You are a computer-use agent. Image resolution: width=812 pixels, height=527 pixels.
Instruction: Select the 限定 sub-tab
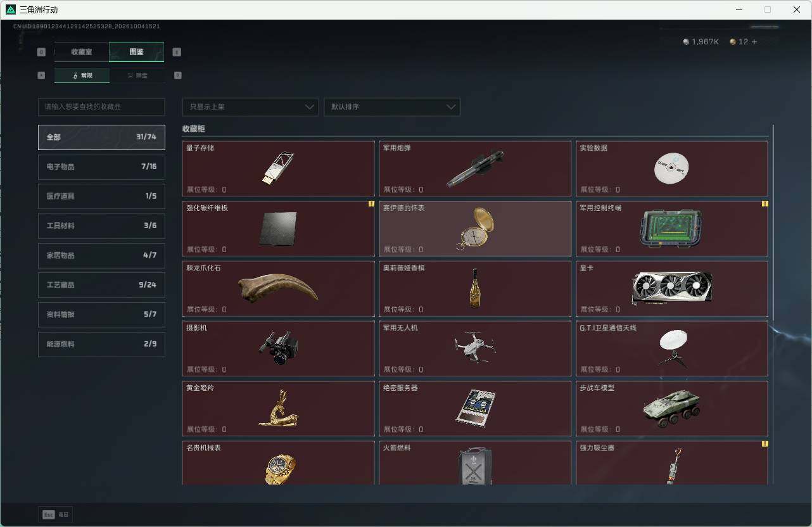coord(137,75)
